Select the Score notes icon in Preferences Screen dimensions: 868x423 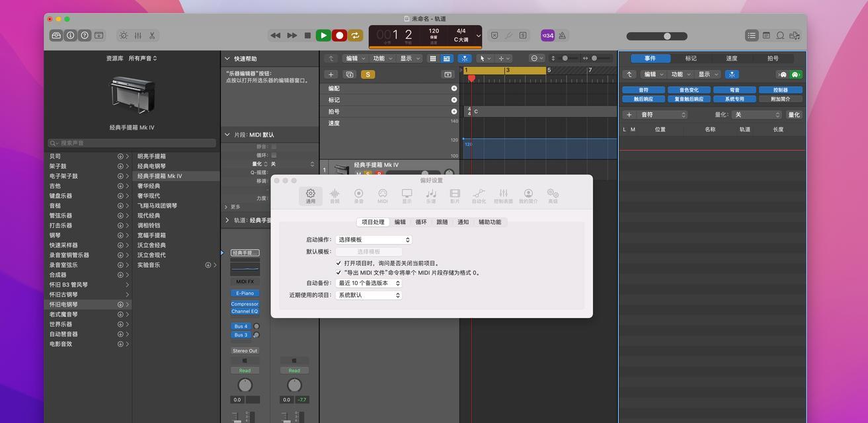tap(431, 196)
